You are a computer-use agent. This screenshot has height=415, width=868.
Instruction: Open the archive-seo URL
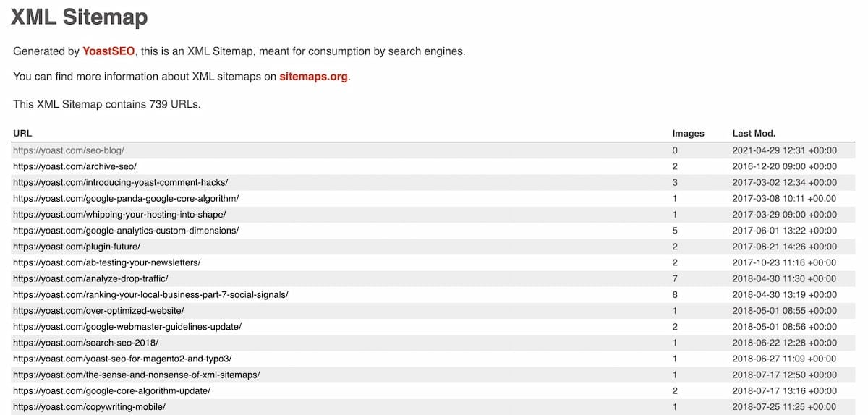click(75, 166)
